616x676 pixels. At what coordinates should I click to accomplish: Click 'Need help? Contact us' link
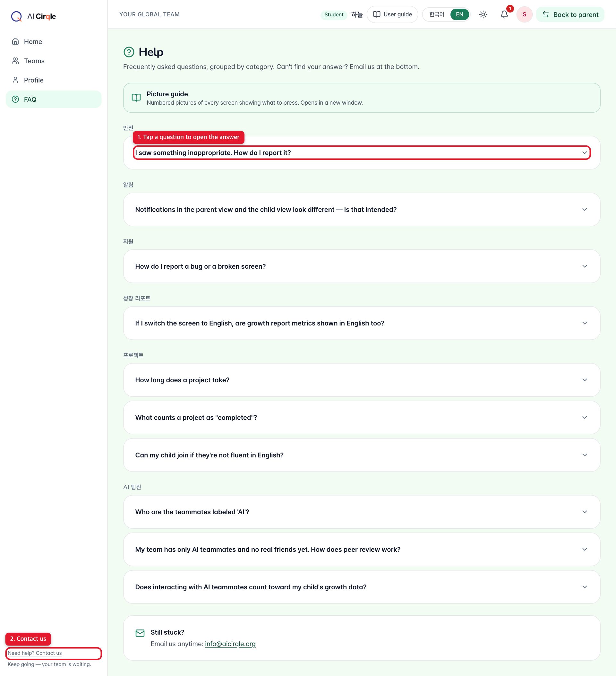point(35,653)
